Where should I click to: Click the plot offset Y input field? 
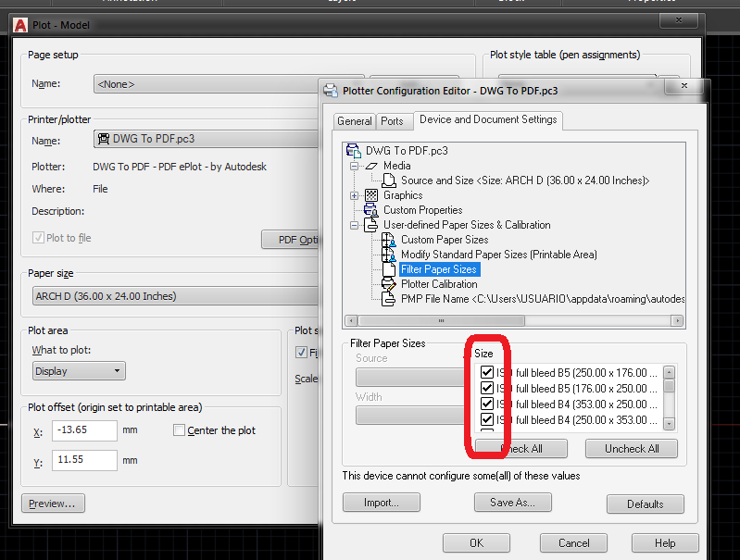click(84, 460)
